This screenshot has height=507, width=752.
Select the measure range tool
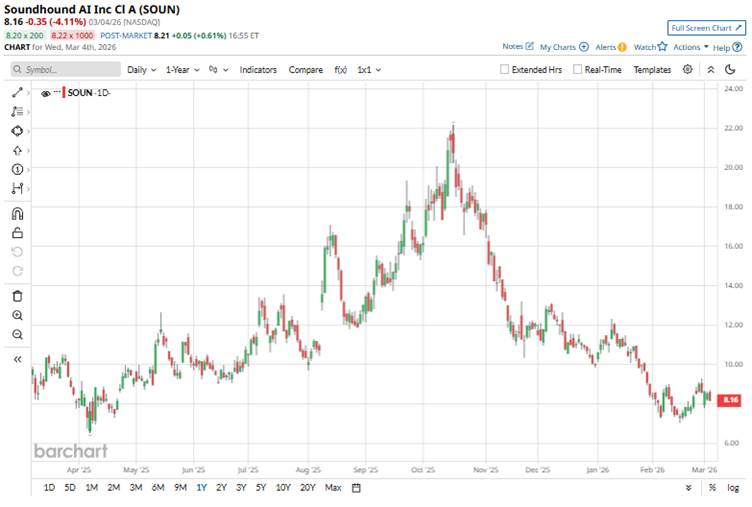click(x=17, y=189)
